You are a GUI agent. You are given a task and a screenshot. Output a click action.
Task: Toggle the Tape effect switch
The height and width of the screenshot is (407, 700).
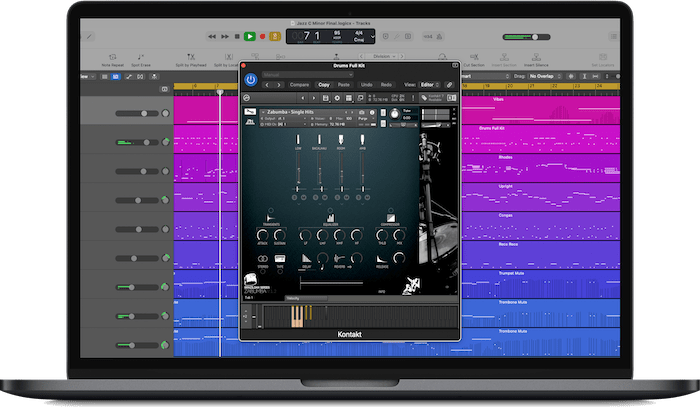(277, 257)
